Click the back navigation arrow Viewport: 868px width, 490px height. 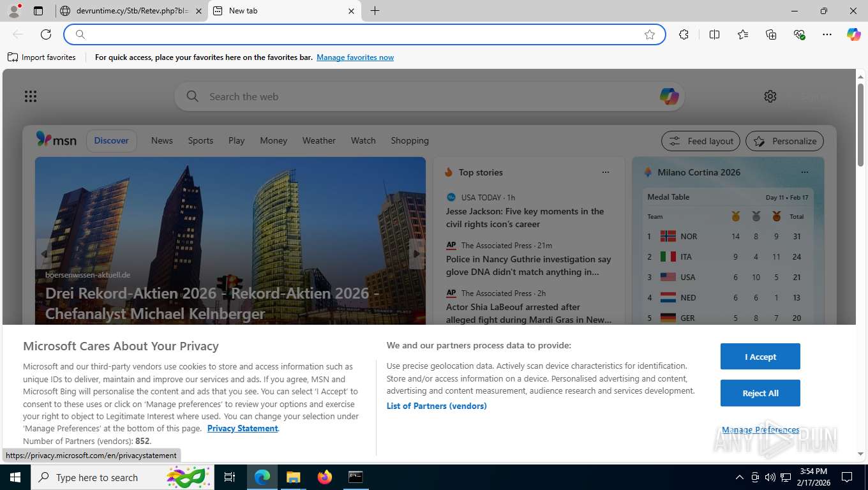(18, 34)
